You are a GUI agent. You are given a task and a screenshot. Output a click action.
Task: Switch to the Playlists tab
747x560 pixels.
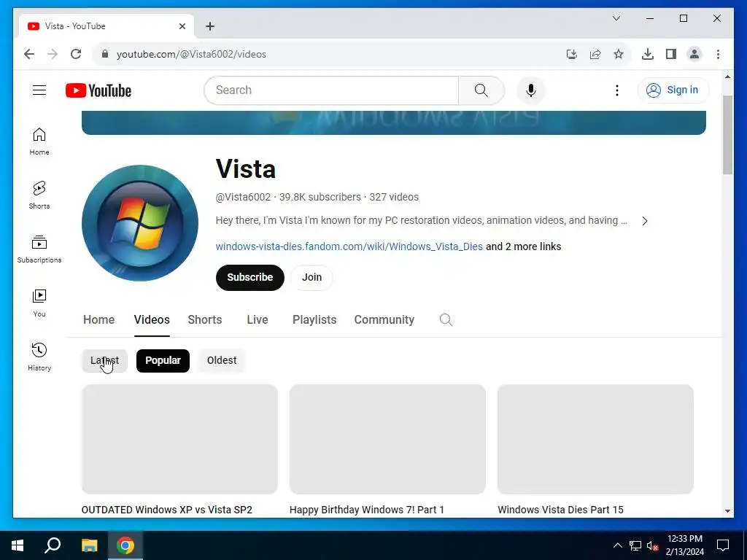(314, 319)
